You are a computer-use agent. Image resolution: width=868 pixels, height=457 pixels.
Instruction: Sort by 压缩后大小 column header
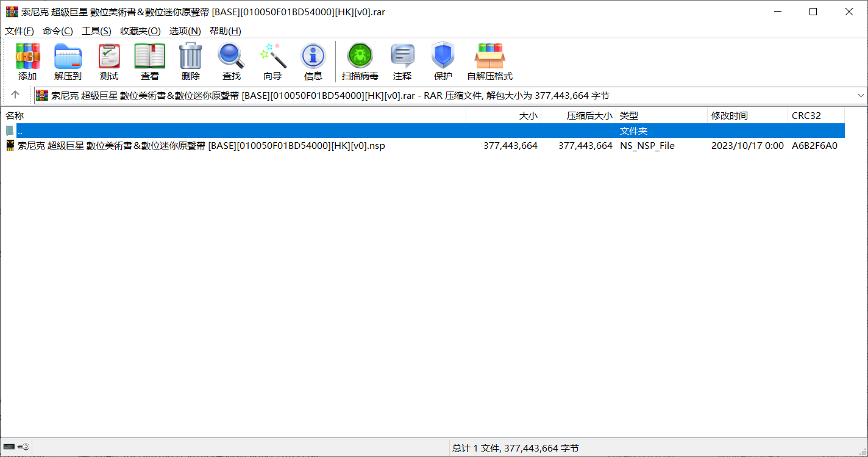578,116
